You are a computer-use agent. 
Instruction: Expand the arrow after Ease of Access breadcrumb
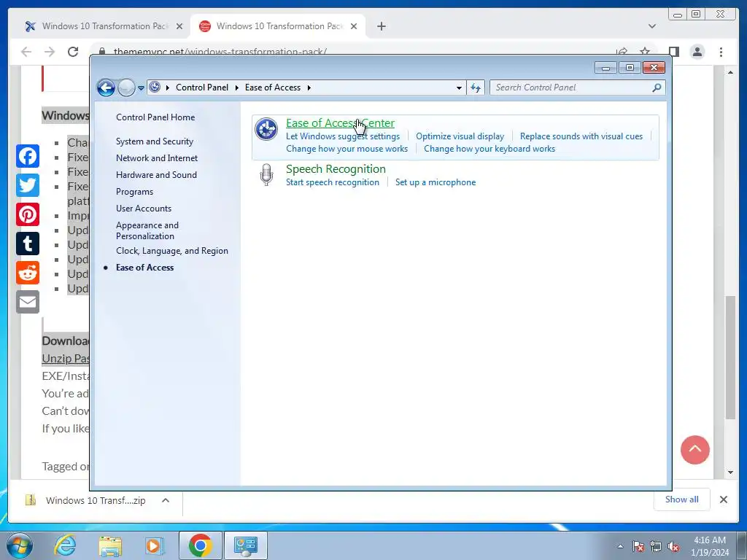(309, 87)
